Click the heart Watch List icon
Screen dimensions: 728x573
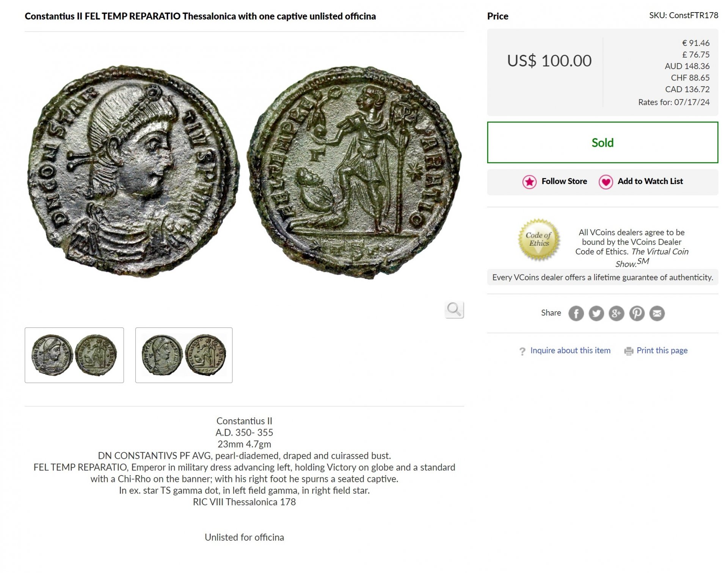click(x=606, y=182)
